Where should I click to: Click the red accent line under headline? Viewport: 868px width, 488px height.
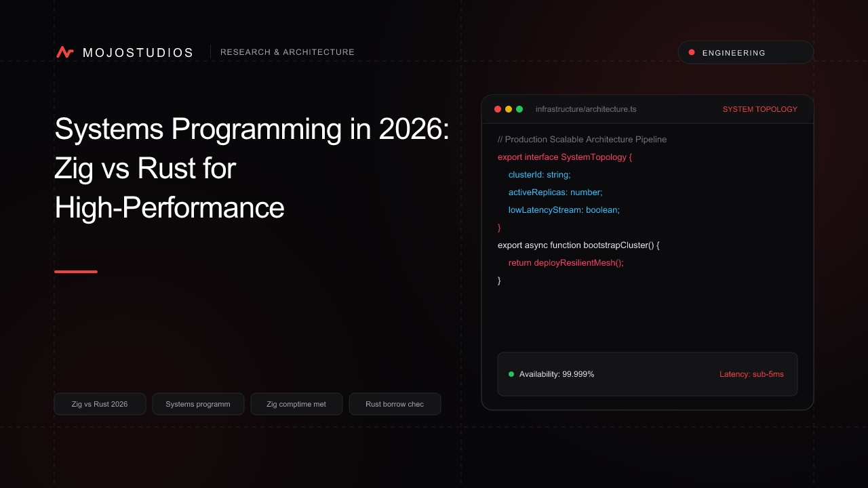tap(76, 272)
